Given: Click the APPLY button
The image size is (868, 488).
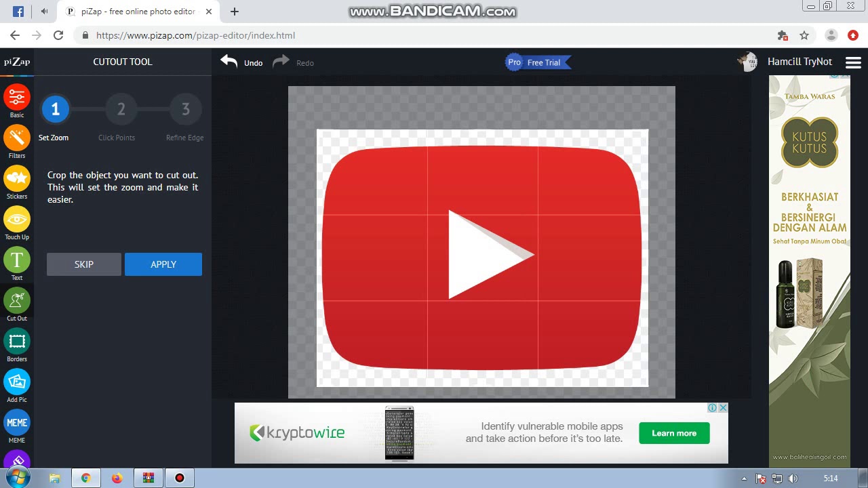Looking at the screenshot, I should pos(163,264).
